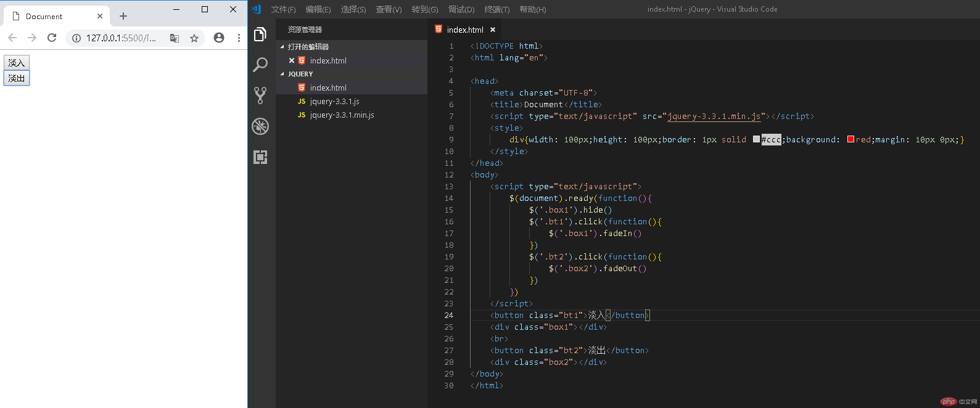Open the Extensions icon in activity bar

click(x=260, y=157)
